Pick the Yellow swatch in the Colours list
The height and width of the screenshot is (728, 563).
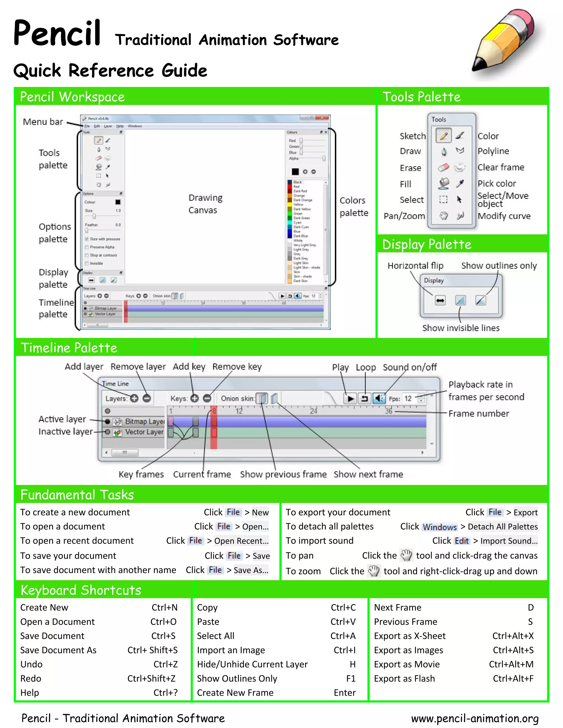(x=290, y=205)
